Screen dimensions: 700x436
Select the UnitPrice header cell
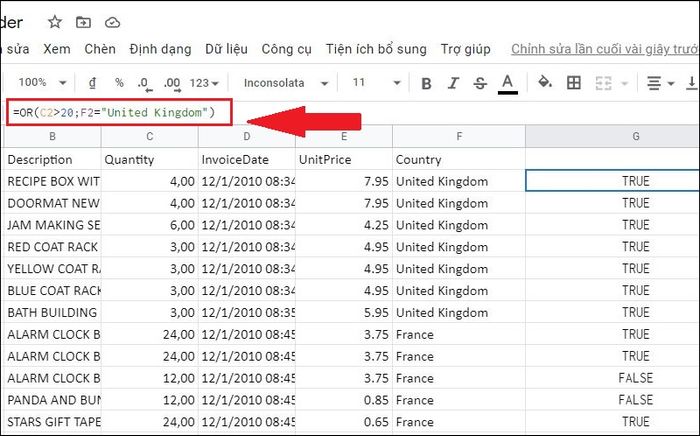(x=344, y=159)
